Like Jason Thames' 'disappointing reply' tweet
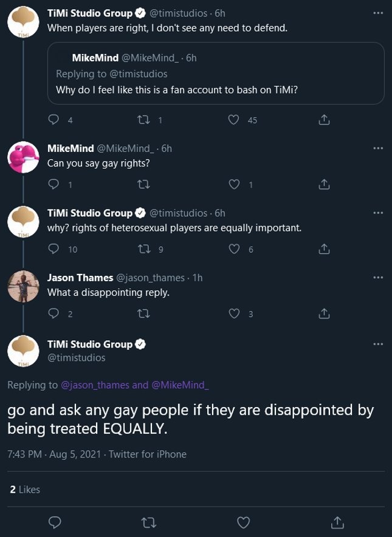The image size is (392, 537). click(x=234, y=313)
